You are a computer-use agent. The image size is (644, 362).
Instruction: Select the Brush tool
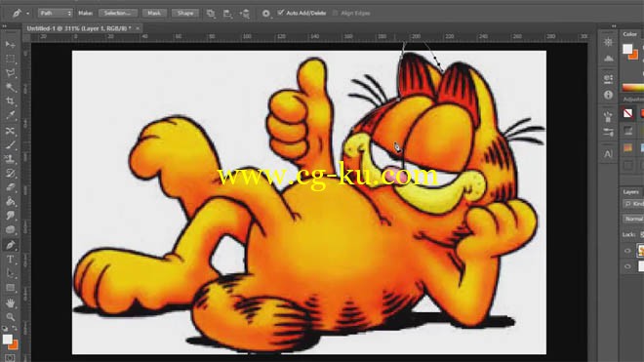click(11, 144)
